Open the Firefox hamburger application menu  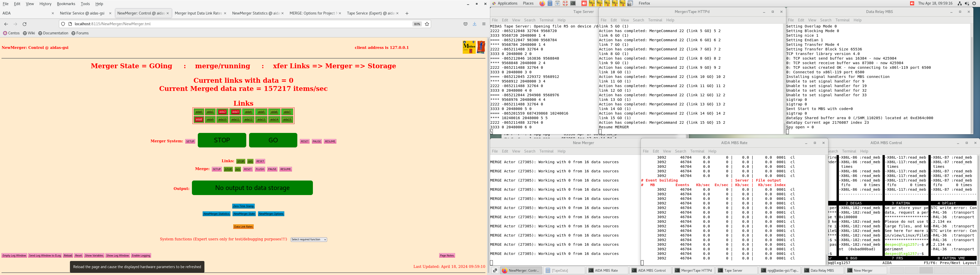click(x=484, y=24)
